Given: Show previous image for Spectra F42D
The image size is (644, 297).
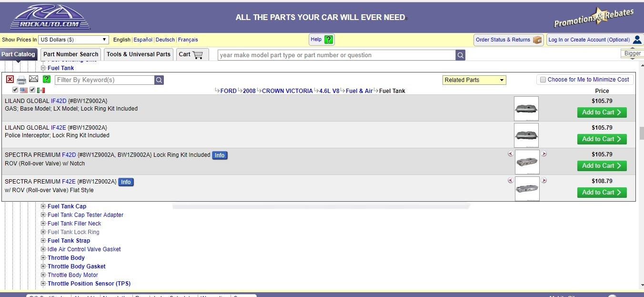Looking at the screenshot, I should (511, 154).
